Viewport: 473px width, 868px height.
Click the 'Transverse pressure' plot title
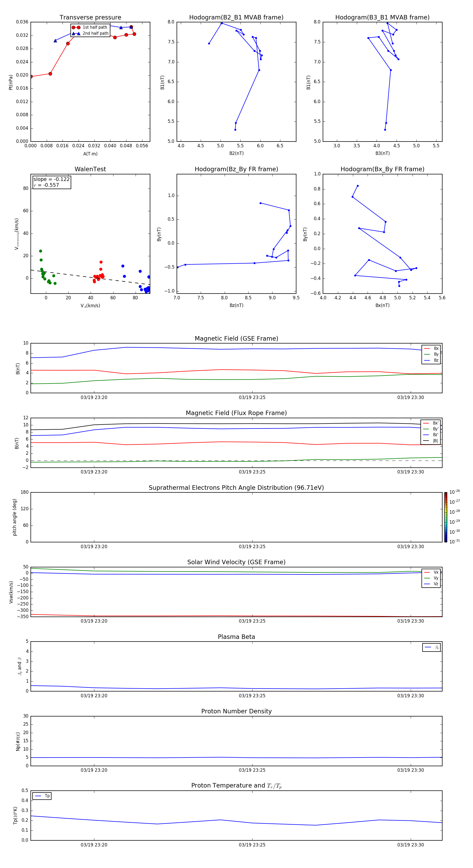pyautogui.click(x=90, y=18)
